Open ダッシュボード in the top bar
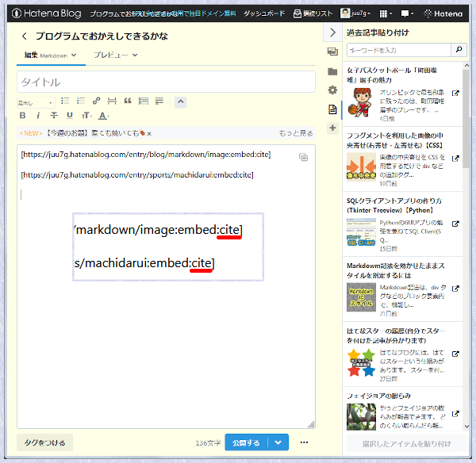This screenshot has width=476, height=463. coord(264,13)
